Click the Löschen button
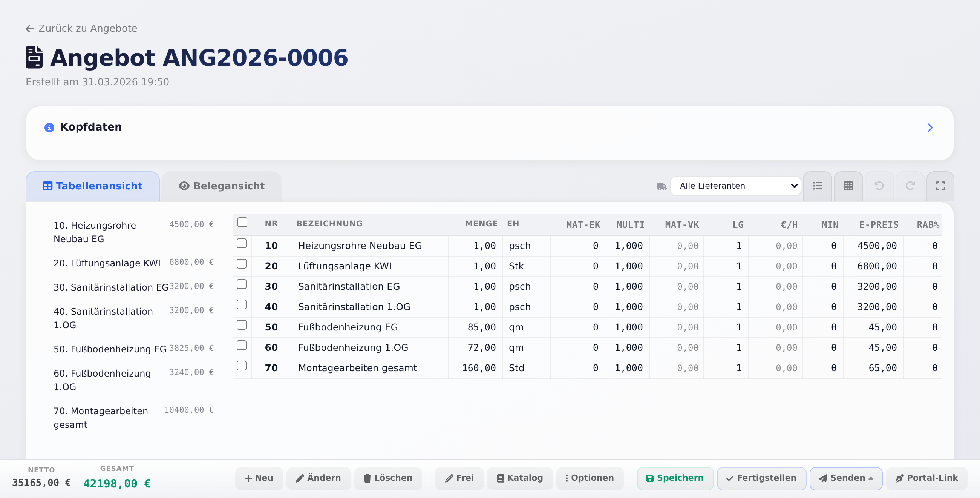Viewport: 980px width, 498px height. pyautogui.click(x=388, y=478)
